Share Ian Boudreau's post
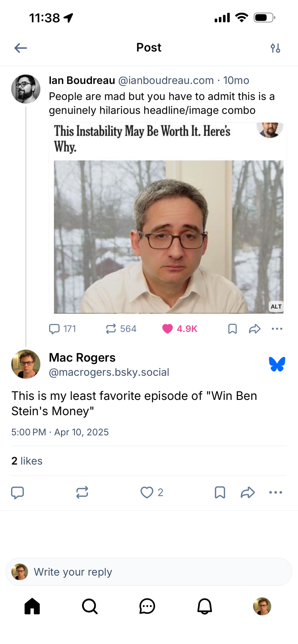The width and height of the screenshot is (298, 644). (254, 329)
